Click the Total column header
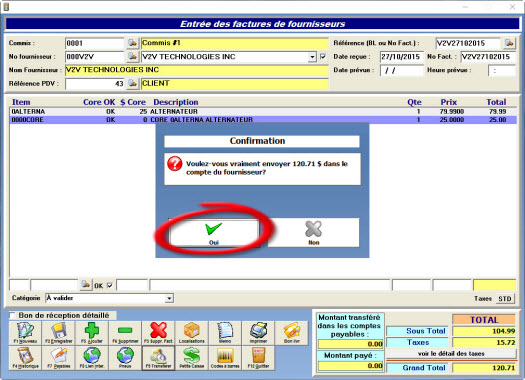525x380 pixels. coord(496,102)
